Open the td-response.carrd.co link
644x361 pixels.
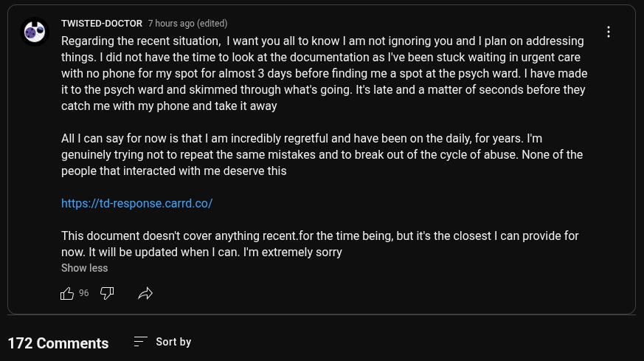tap(136, 203)
